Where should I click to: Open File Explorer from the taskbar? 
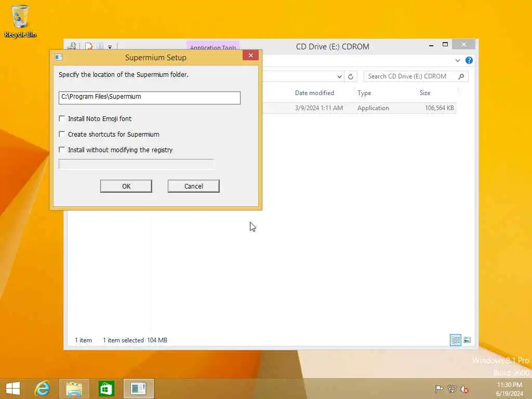74,389
